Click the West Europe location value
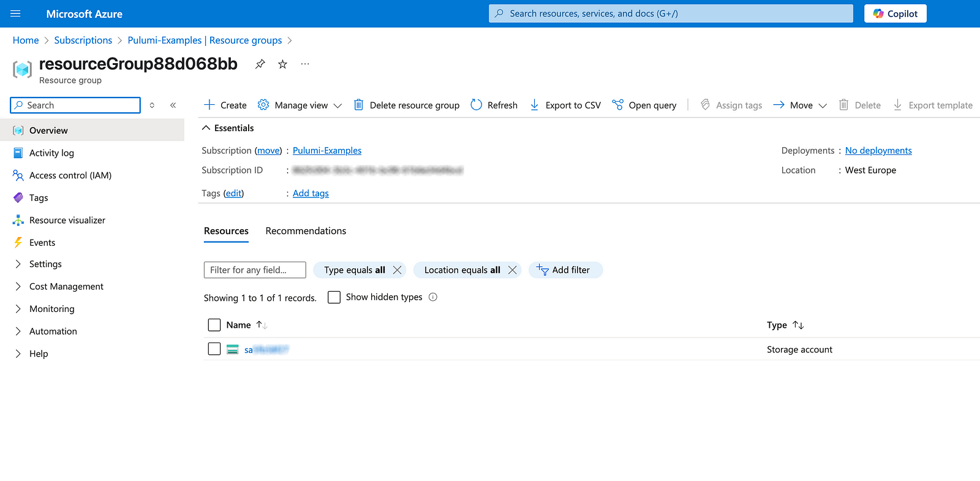Viewport: 980px width, 481px height. coord(870,170)
